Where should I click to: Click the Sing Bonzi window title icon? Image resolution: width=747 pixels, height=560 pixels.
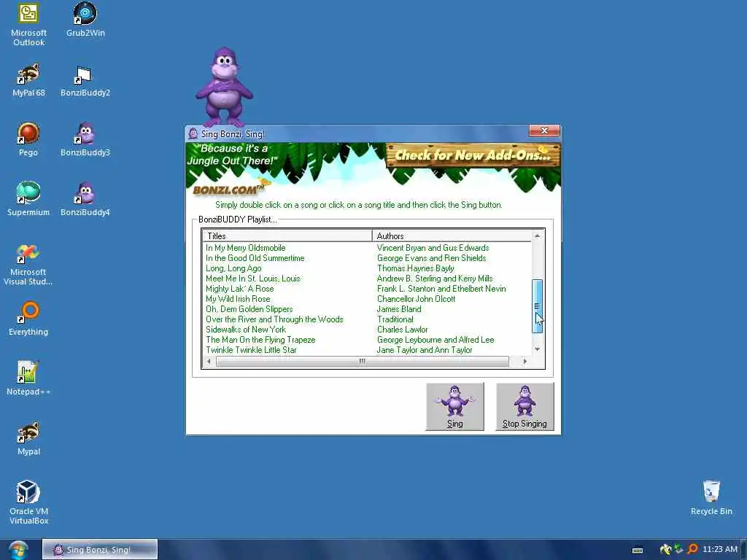(x=193, y=134)
